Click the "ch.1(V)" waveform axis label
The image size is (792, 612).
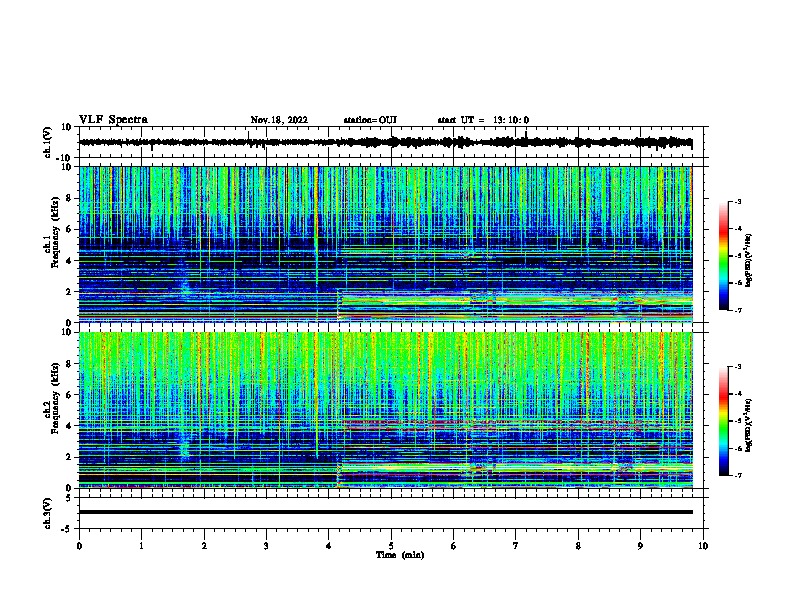point(48,142)
